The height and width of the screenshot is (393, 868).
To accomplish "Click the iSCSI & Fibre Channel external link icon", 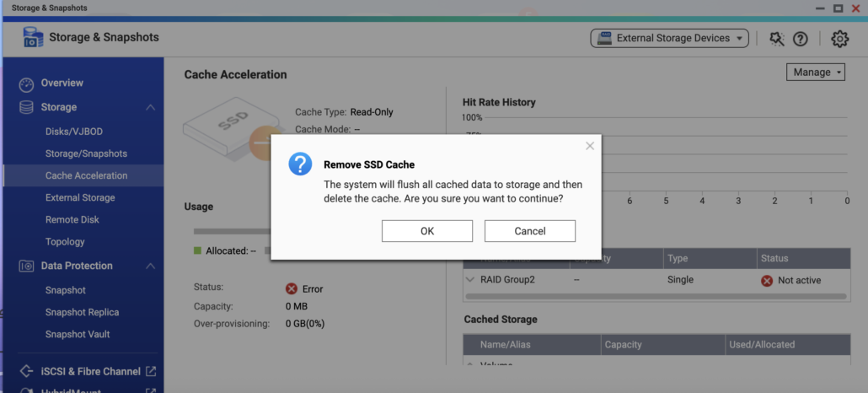I will (x=151, y=371).
